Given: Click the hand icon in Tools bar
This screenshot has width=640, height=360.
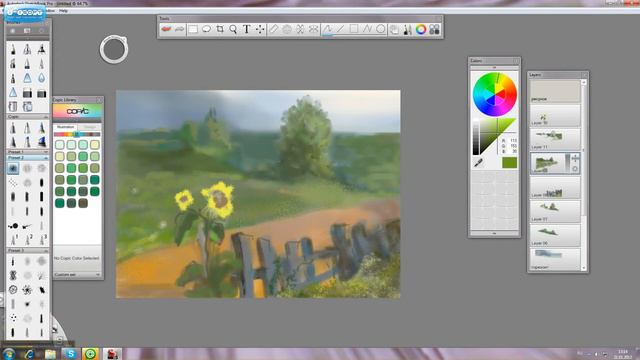Looking at the screenshot, I should (394, 29).
